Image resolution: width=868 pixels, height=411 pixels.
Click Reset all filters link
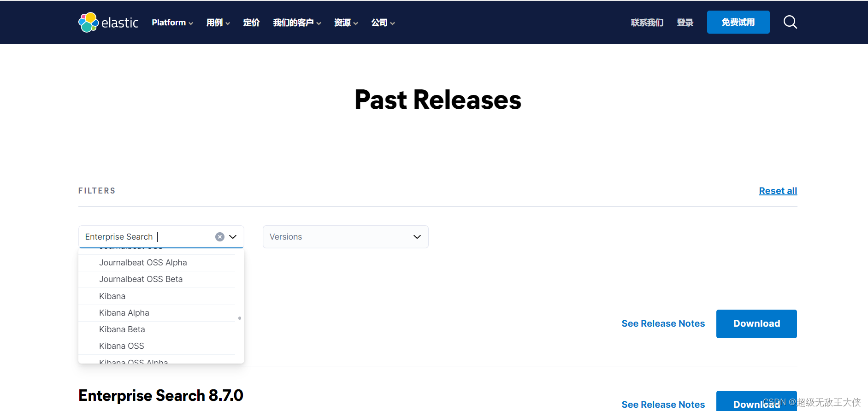[778, 191]
